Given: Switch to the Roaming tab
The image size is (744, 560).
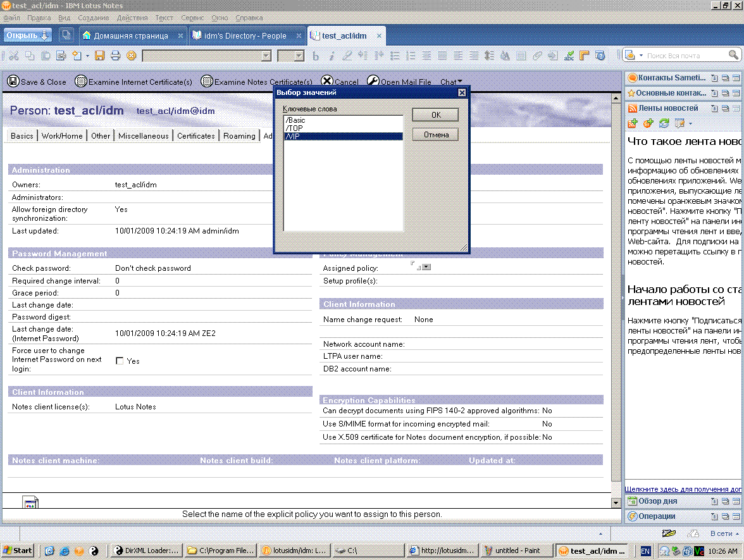Looking at the screenshot, I should (x=239, y=135).
